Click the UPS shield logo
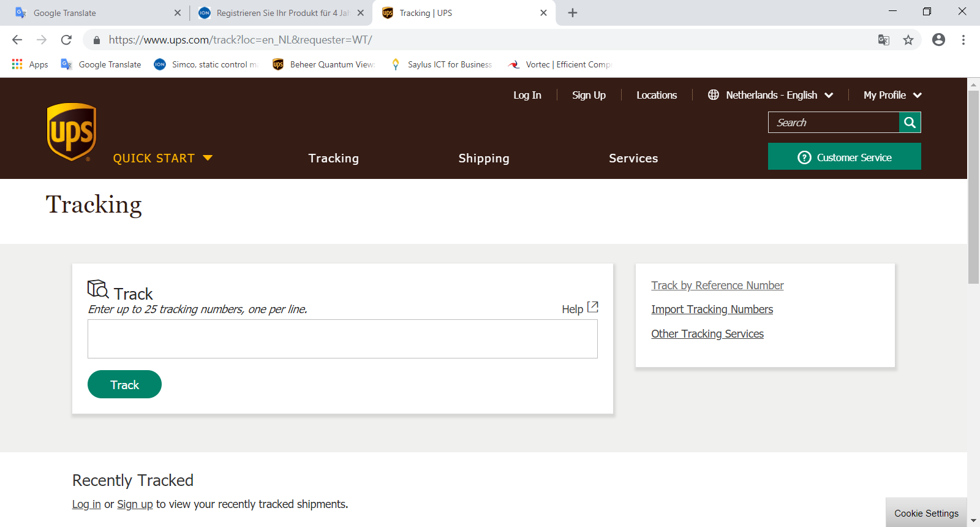980x527 pixels. (72, 132)
